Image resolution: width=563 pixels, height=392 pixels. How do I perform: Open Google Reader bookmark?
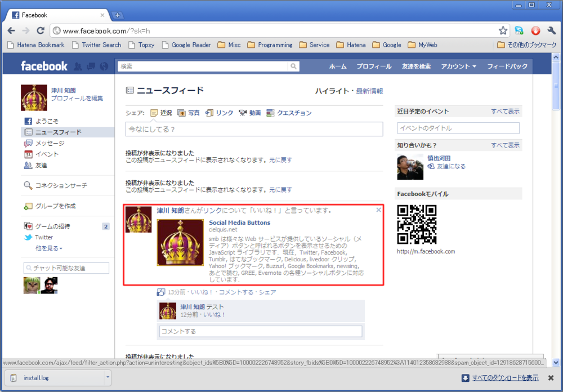click(186, 45)
